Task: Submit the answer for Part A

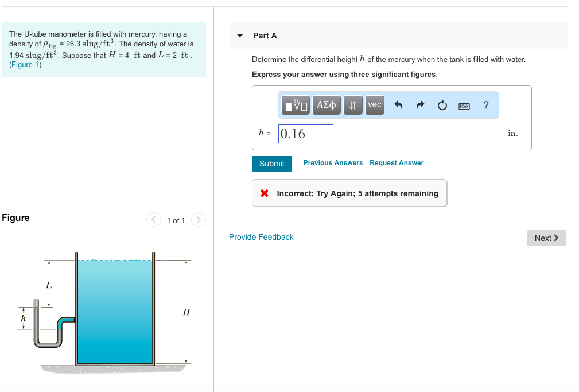Action: [x=271, y=164]
